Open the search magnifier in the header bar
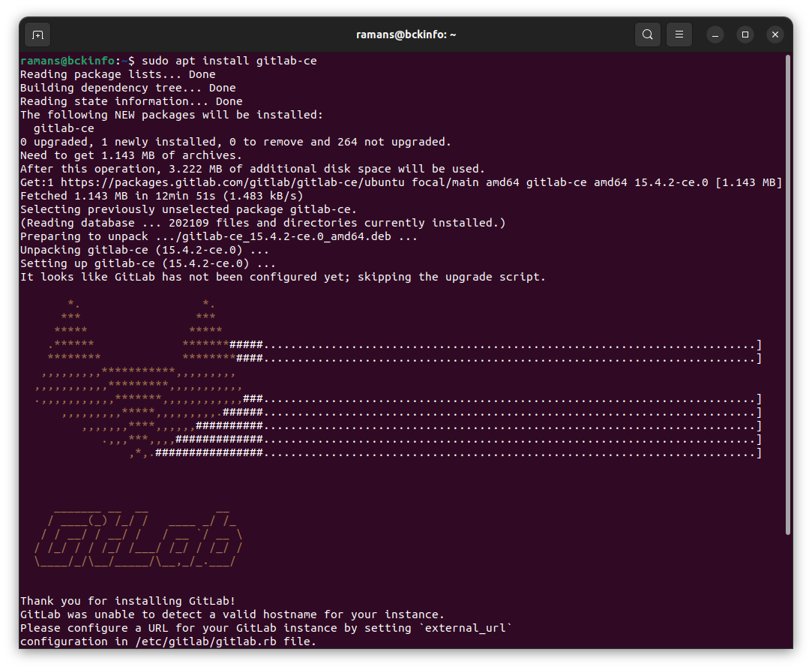Screen dimensions: 812x670 click(647, 35)
